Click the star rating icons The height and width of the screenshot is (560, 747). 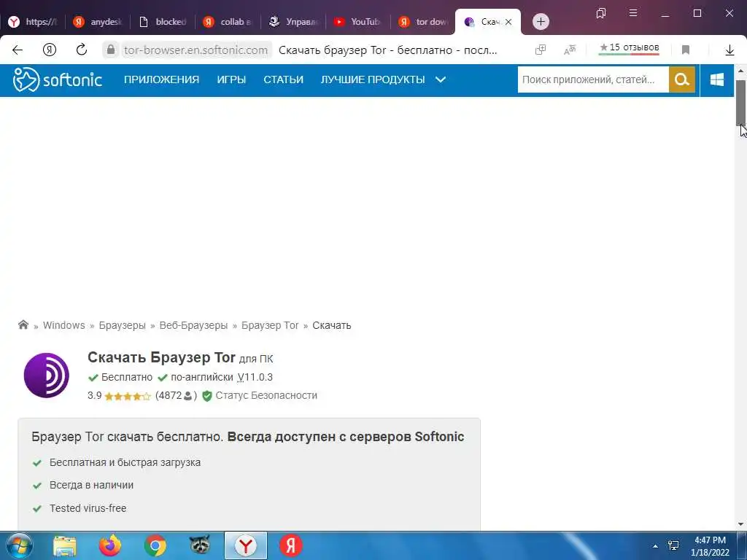[127, 396]
